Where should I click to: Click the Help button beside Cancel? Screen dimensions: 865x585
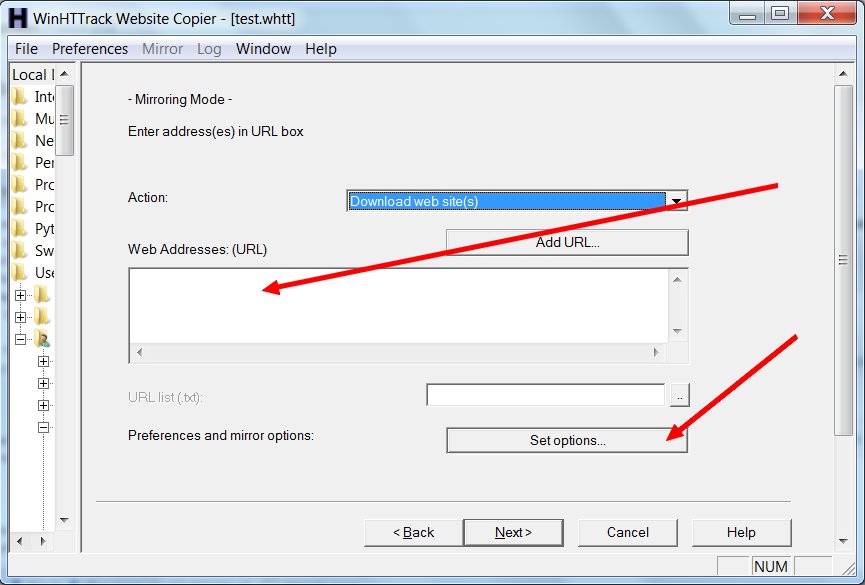741,532
